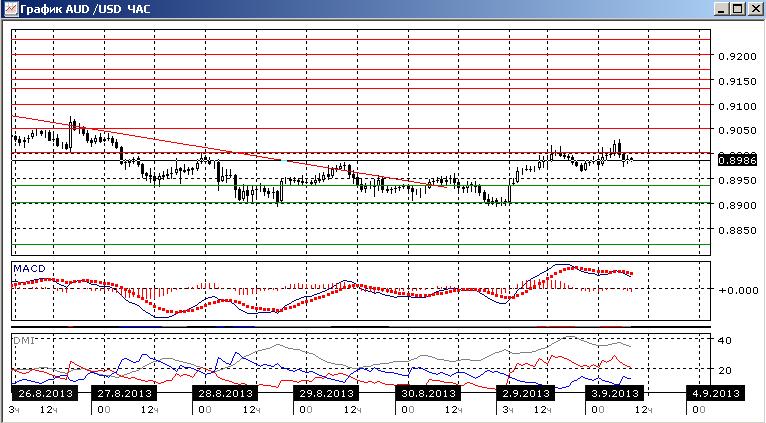
Task: Click the 0.9100 price axis label
Action: [x=738, y=106]
